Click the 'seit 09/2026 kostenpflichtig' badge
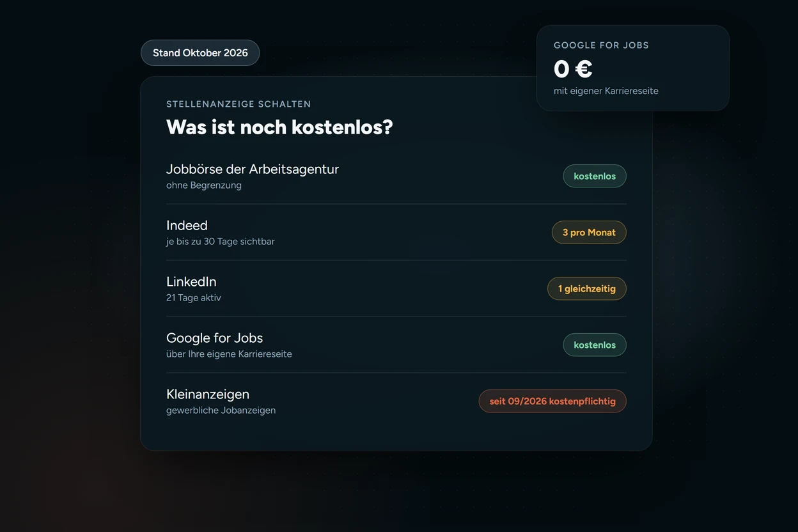Screen dimensions: 798x532 click(x=552, y=401)
